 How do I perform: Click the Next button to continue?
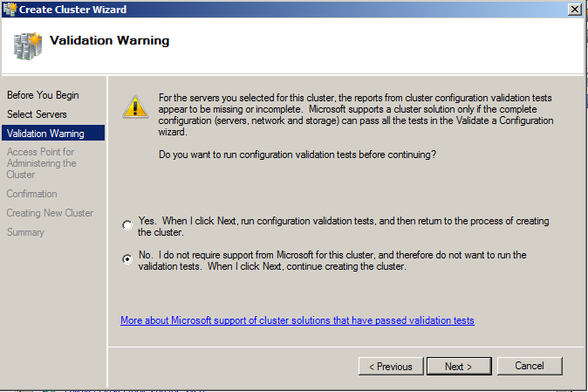click(x=459, y=366)
